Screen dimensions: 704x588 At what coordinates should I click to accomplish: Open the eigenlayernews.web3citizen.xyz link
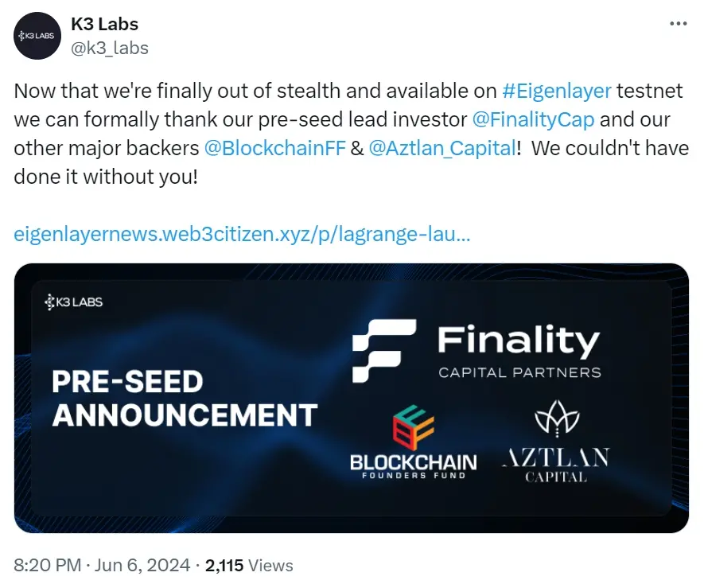(242, 236)
